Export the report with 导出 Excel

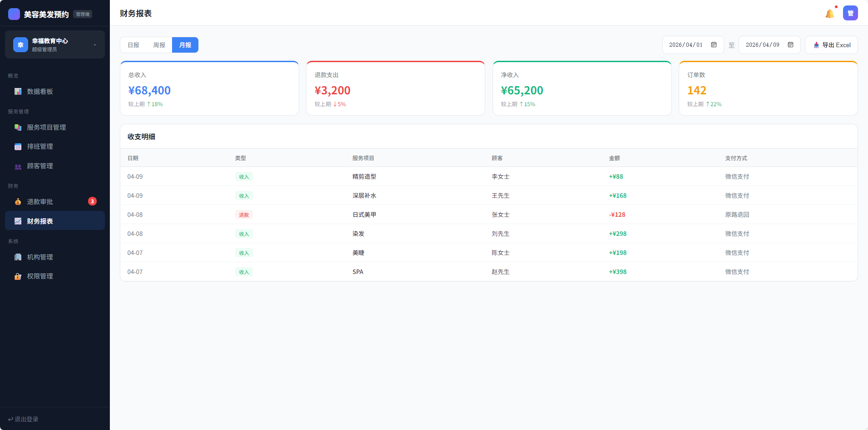coord(831,45)
